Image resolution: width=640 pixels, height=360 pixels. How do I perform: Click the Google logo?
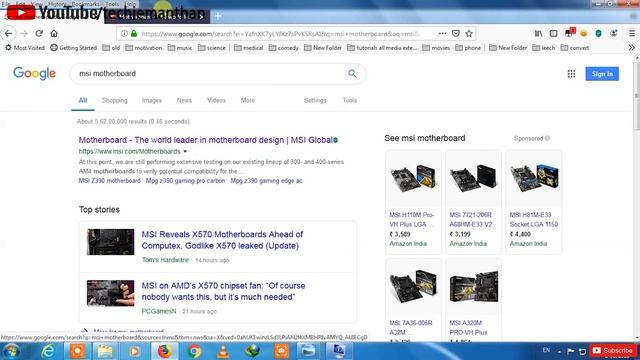(x=34, y=73)
